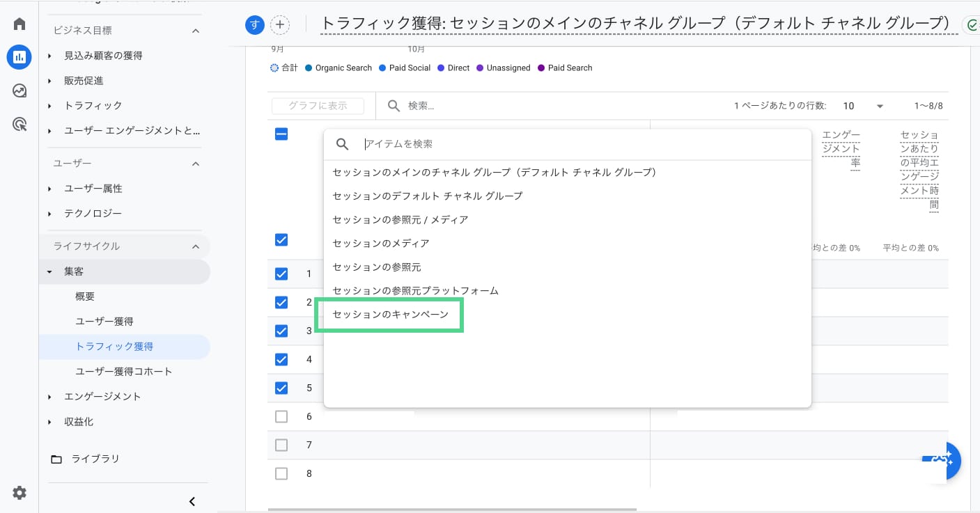Open the Home icon in left rail
This screenshot has width=980, height=513.
20,24
